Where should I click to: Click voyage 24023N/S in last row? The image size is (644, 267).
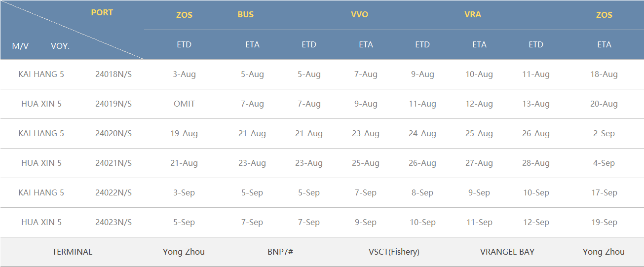coord(114,223)
